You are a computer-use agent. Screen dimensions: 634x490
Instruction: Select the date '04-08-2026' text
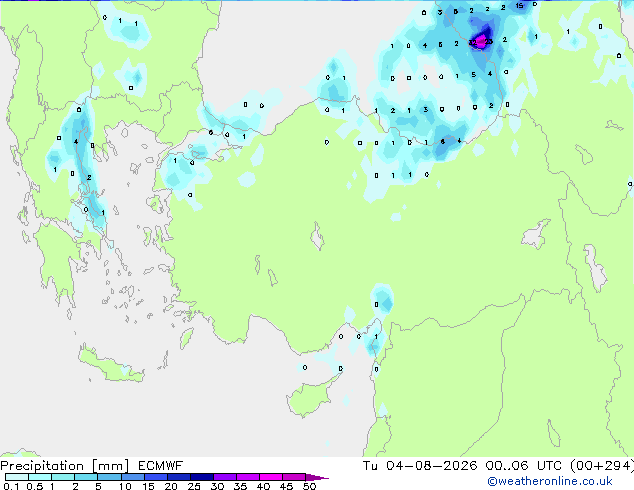431,466
